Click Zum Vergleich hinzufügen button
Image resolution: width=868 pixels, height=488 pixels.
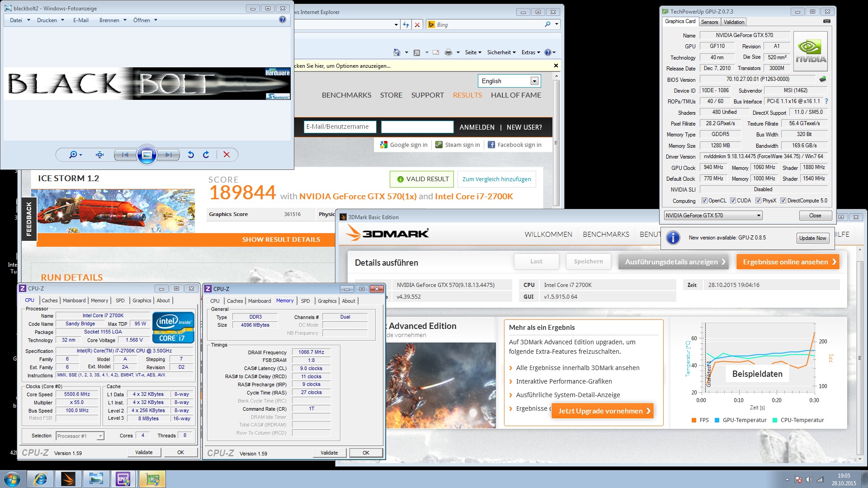[496, 179]
